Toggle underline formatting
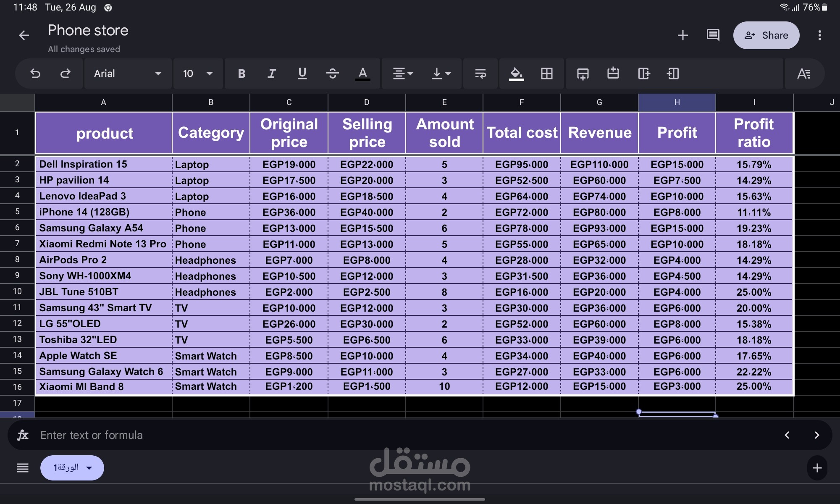The image size is (840, 504). tap(302, 74)
